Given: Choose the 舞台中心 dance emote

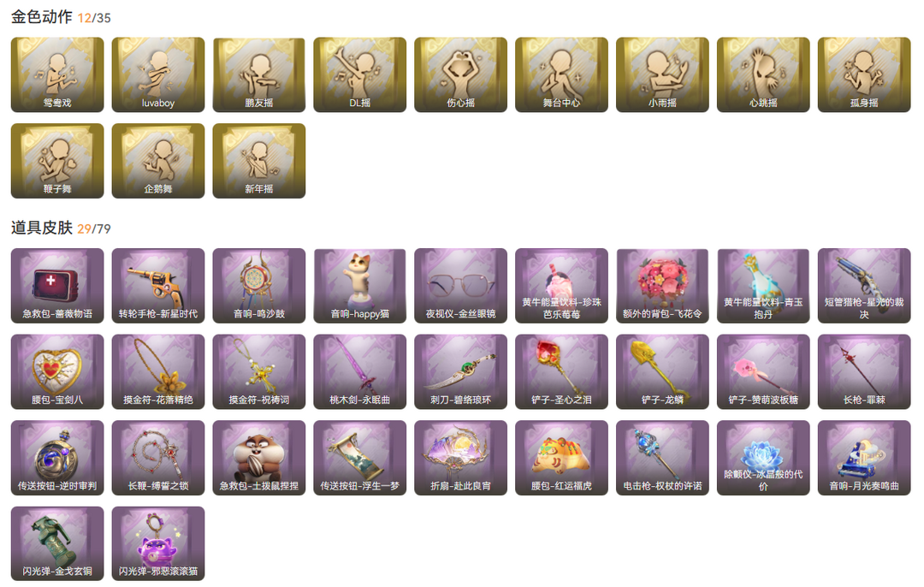Looking at the screenshot, I should [x=561, y=74].
